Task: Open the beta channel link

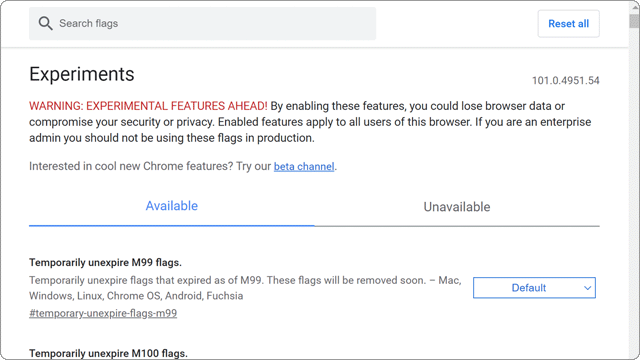Action: coord(304,167)
